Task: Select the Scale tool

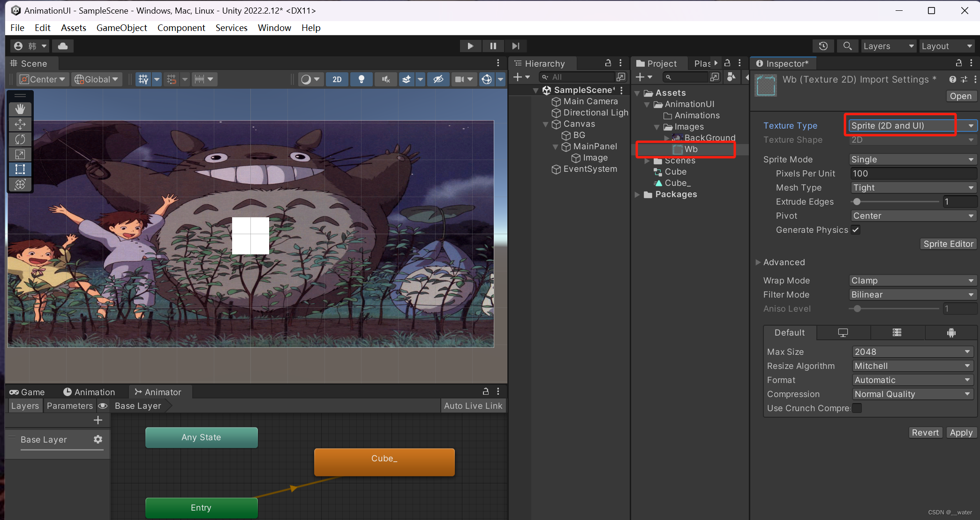Action: [20, 154]
